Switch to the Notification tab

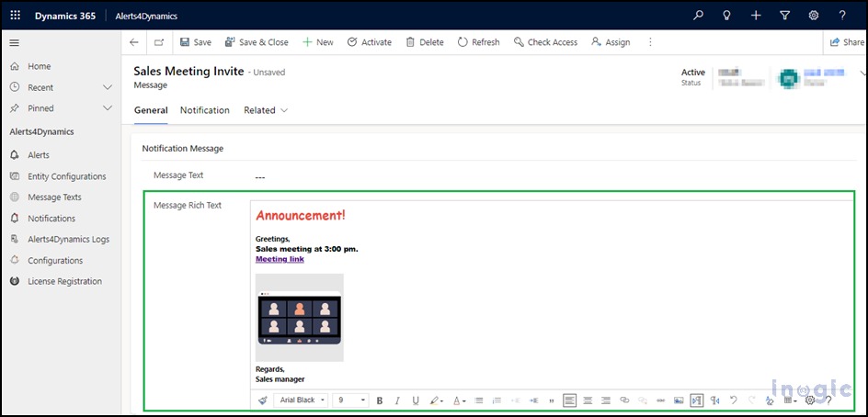pos(205,110)
